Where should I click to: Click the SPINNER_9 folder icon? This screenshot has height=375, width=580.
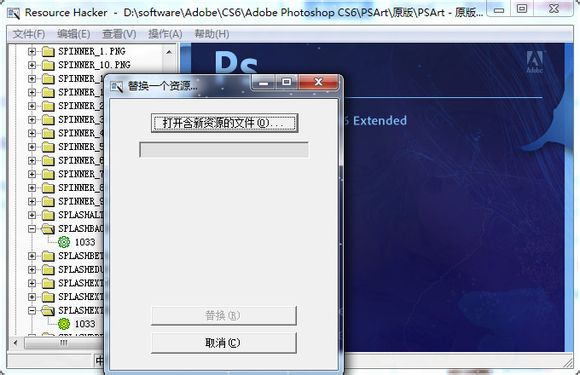[x=48, y=202]
